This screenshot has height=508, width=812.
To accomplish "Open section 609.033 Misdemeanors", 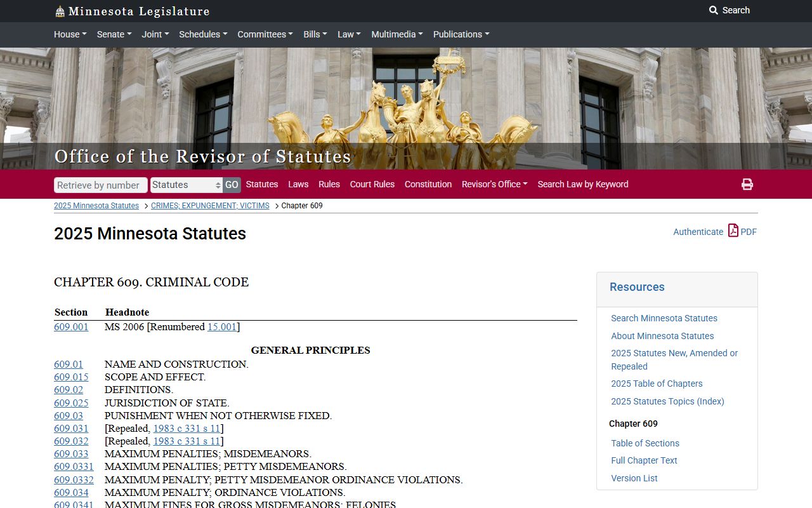I will (x=71, y=454).
